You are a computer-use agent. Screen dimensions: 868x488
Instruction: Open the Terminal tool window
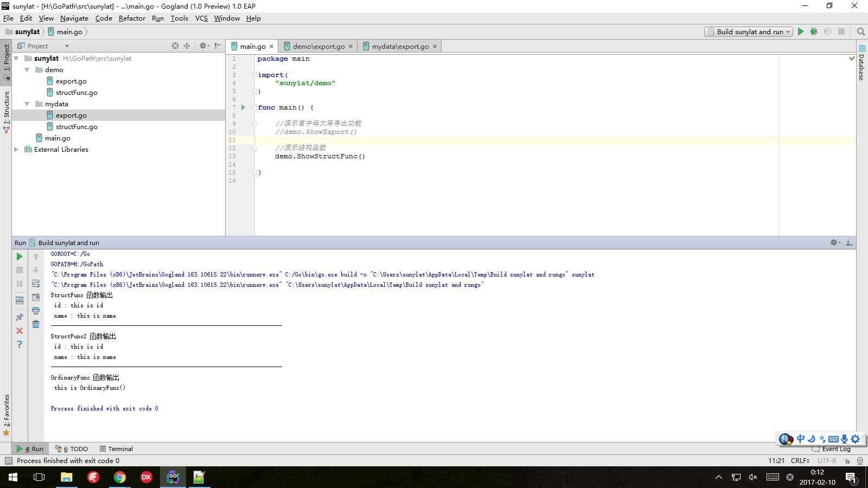116,449
